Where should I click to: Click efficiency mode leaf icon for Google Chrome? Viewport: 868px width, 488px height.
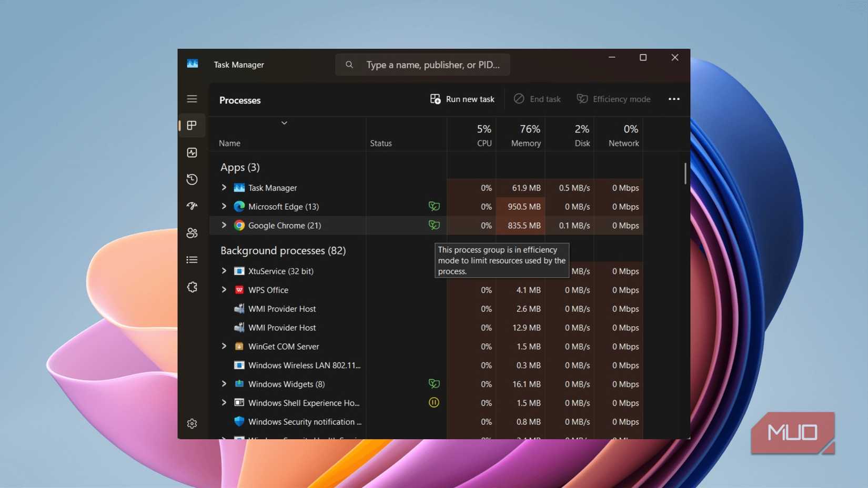click(x=434, y=225)
